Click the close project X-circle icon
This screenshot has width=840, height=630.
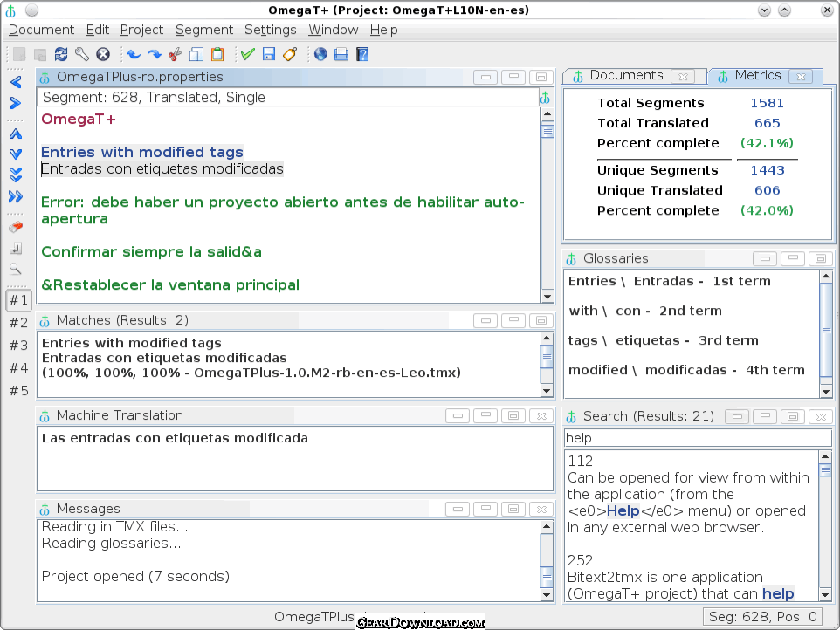[x=103, y=54]
